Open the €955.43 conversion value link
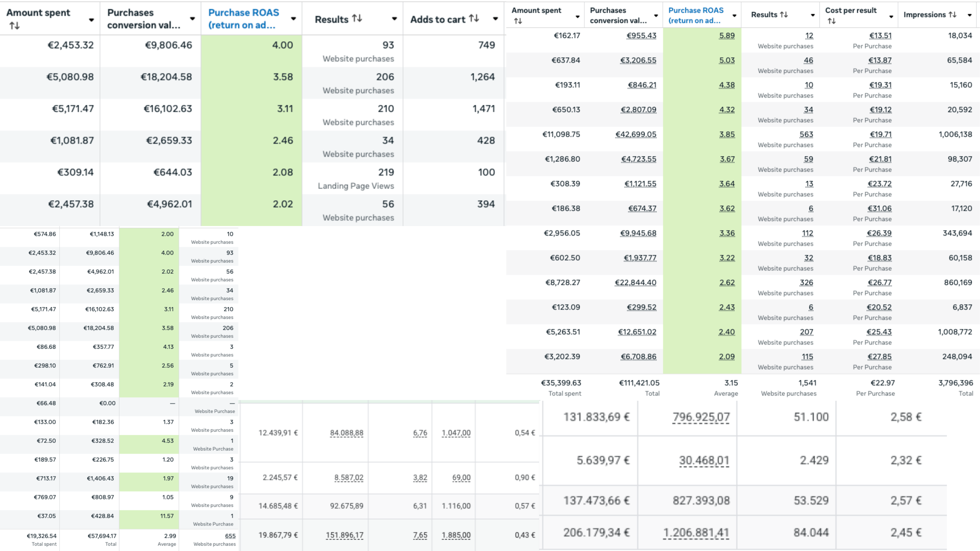The width and height of the screenshot is (980, 551). click(x=641, y=36)
